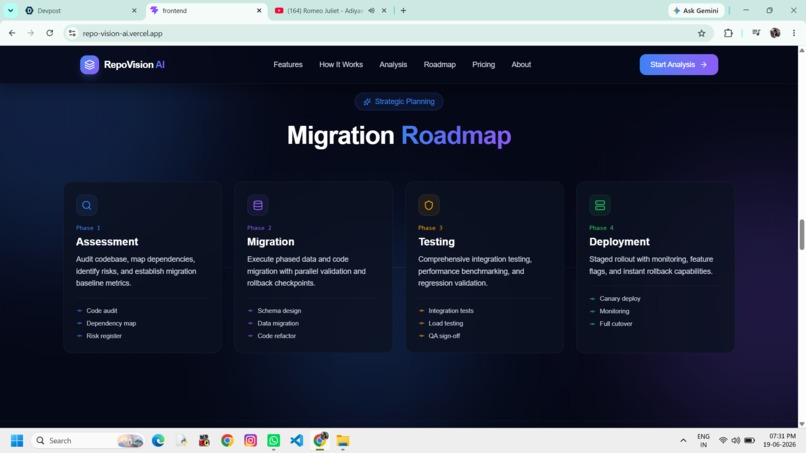806x453 pixels.
Task: Open a new browser tab
Action: click(x=404, y=11)
